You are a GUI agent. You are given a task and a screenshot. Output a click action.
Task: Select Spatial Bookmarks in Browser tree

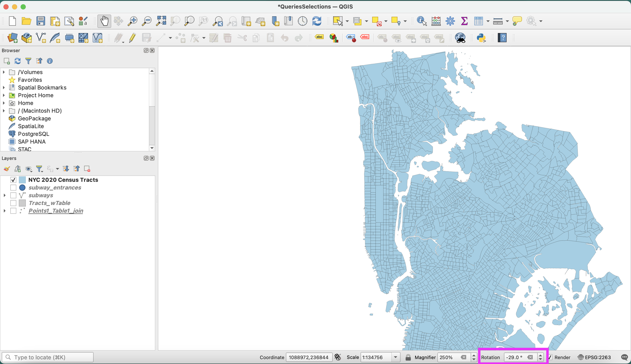pyautogui.click(x=42, y=88)
